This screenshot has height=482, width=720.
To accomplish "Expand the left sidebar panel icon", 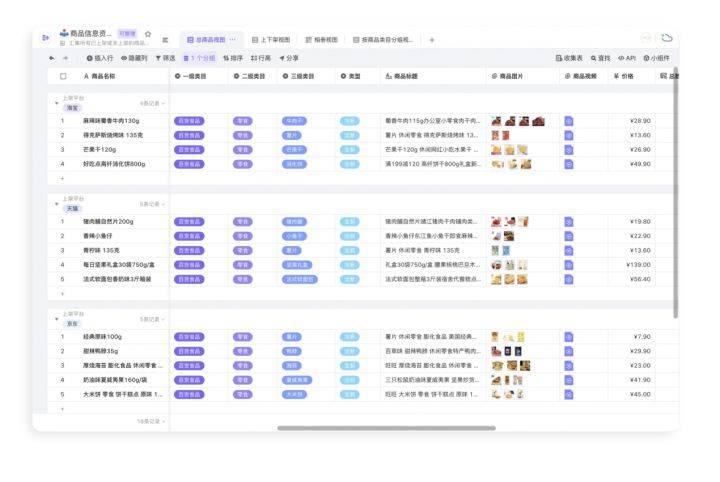I will (x=45, y=38).
